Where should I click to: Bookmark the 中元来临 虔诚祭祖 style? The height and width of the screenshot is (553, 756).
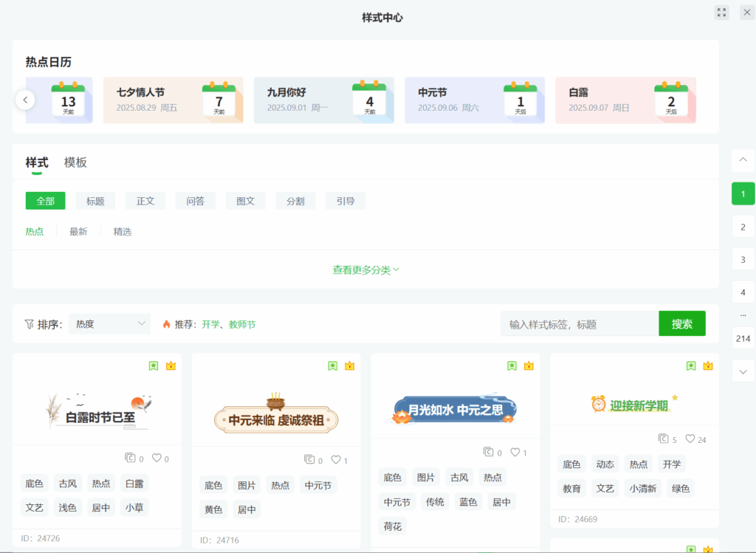tap(333, 366)
